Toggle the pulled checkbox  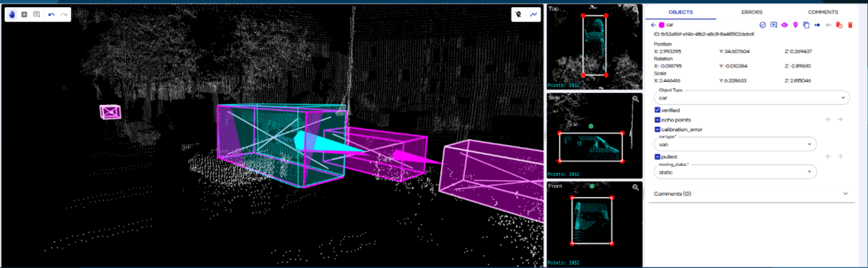(x=657, y=156)
